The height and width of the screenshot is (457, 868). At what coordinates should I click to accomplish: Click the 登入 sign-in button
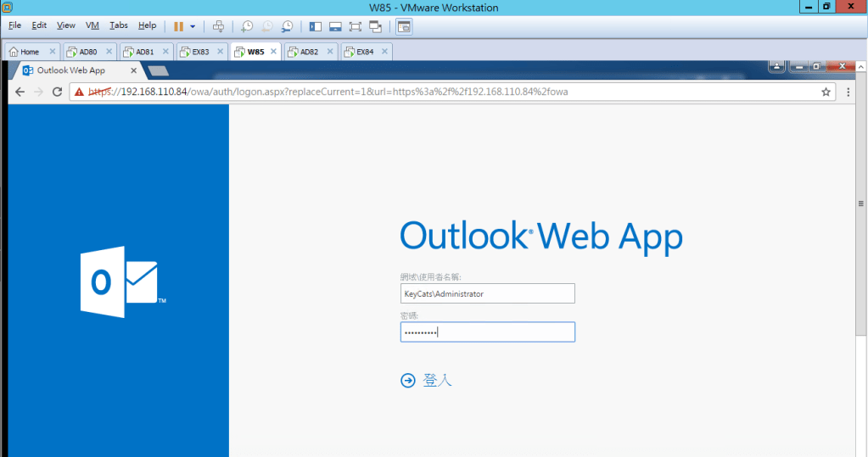tap(427, 381)
